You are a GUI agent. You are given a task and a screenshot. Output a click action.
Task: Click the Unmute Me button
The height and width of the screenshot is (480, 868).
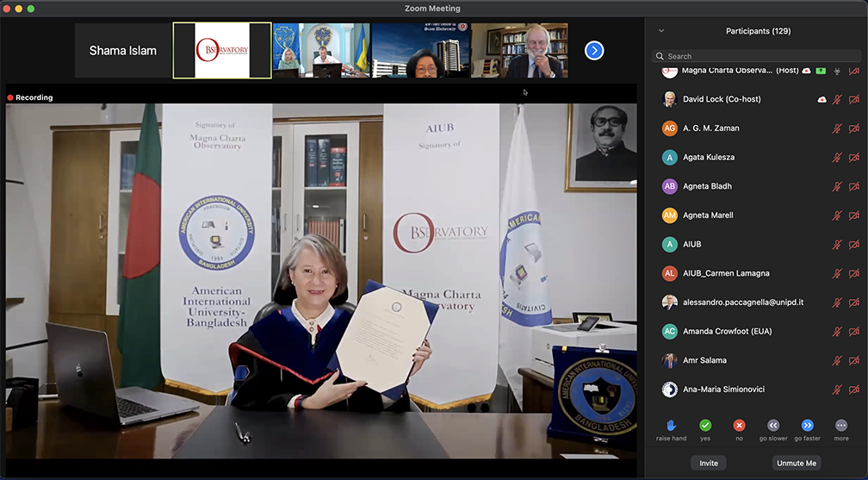point(796,463)
